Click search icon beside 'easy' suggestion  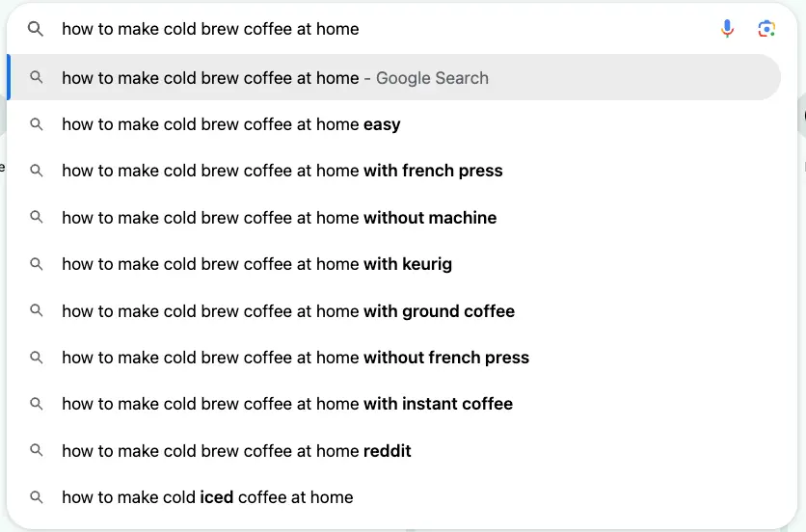click(36, 124)
